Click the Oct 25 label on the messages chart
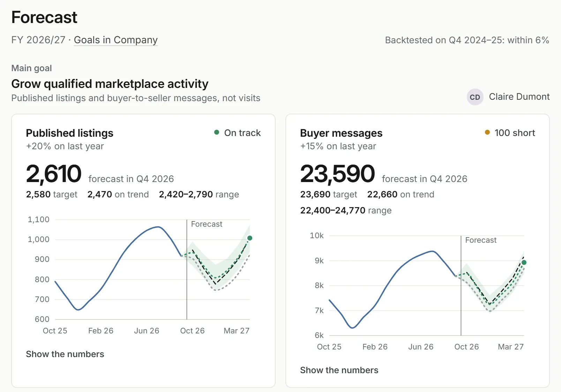Image resolution: width=561 pixels, height=392 pixels. tap(329, 347)
